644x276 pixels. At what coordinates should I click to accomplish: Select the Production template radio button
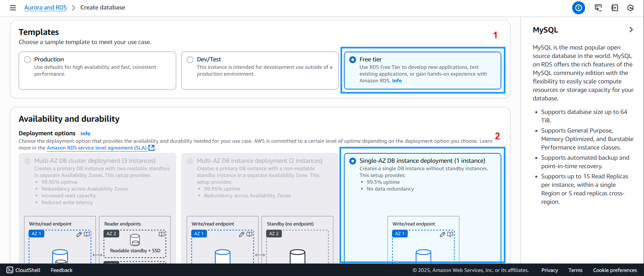point(27,60)
